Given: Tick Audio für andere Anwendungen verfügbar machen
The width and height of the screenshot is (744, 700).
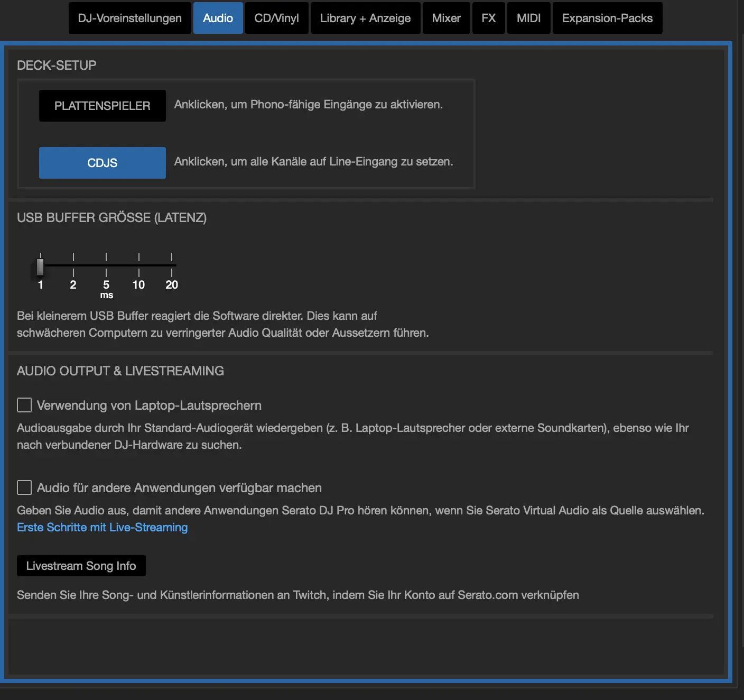Looking at the screenshot, I should 24,487.
